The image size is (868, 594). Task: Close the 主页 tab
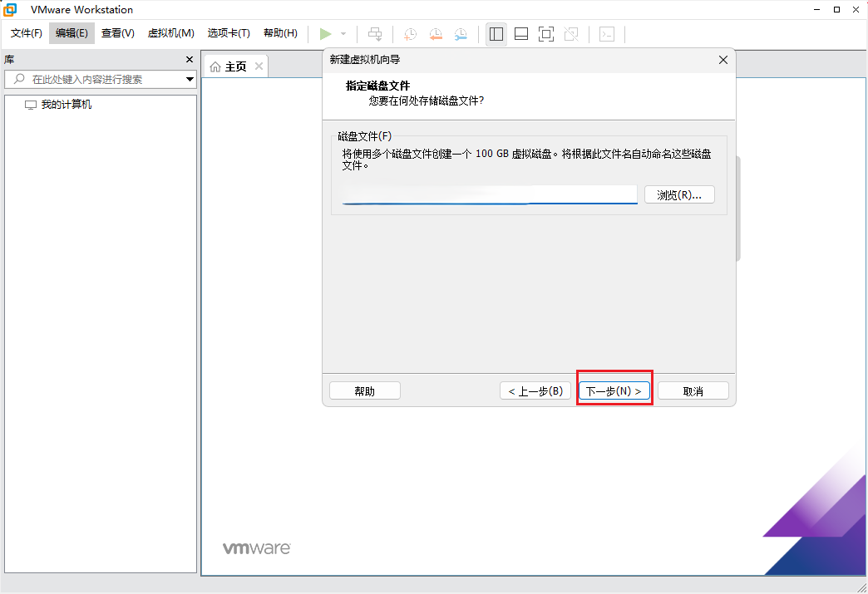(259, 66)
